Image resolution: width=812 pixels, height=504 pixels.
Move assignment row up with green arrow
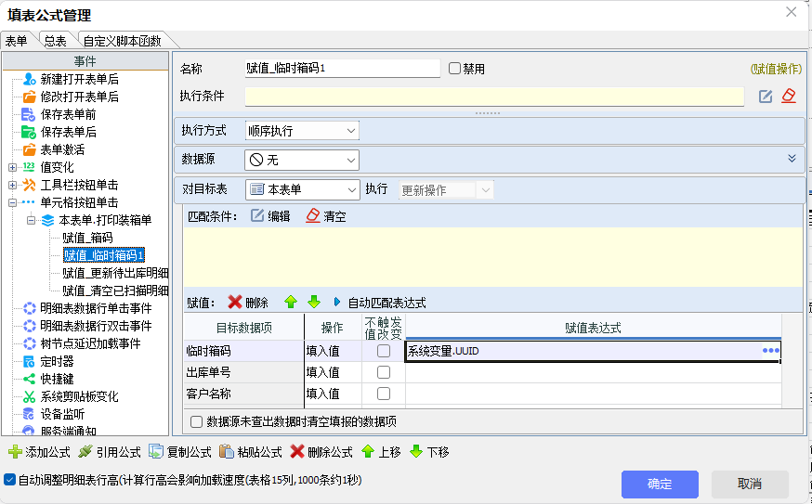[x=291, y=303]
